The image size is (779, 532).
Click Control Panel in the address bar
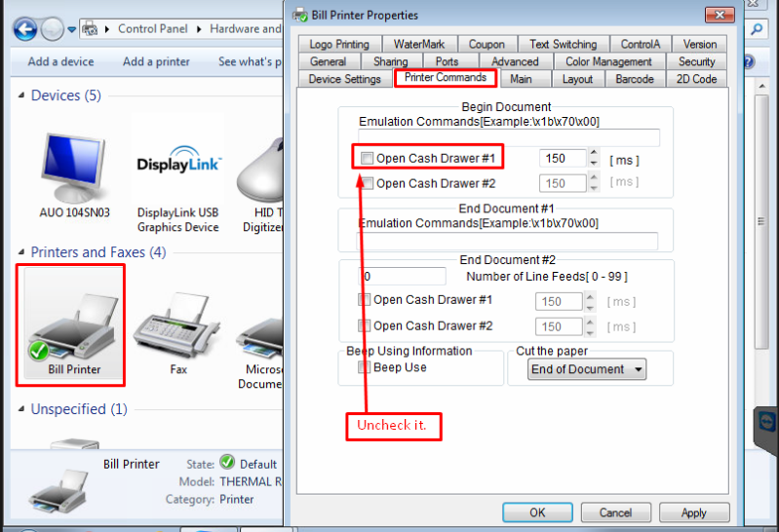click(152, 29)
